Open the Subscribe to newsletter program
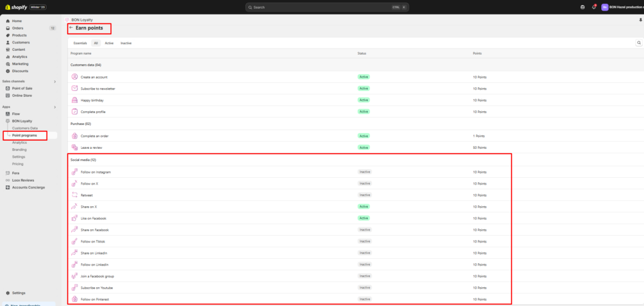This screenshot has width=644, height=306. pyautogui.click(x=97, y=89)
